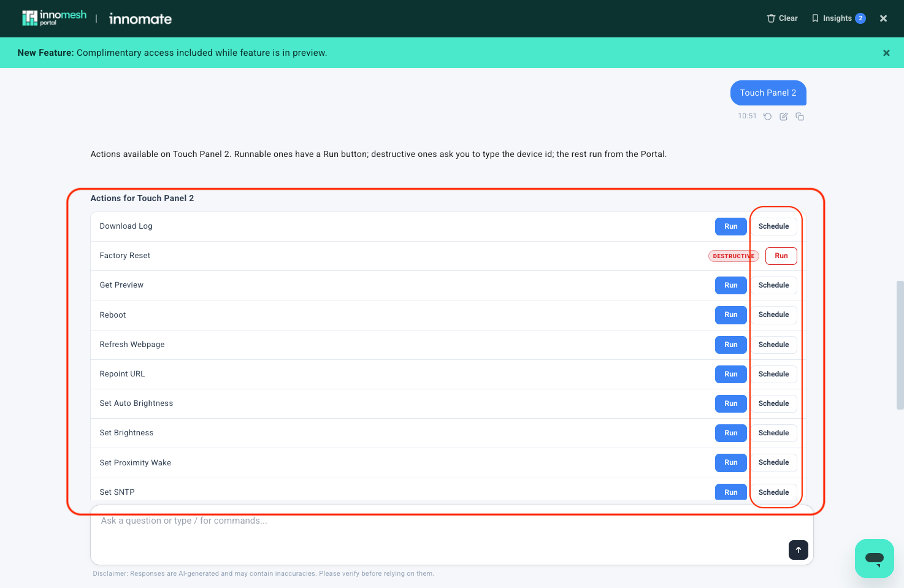The image size is (904, 588).
Task: Schedule the Set SNTP action
Action: click(774, 492)
